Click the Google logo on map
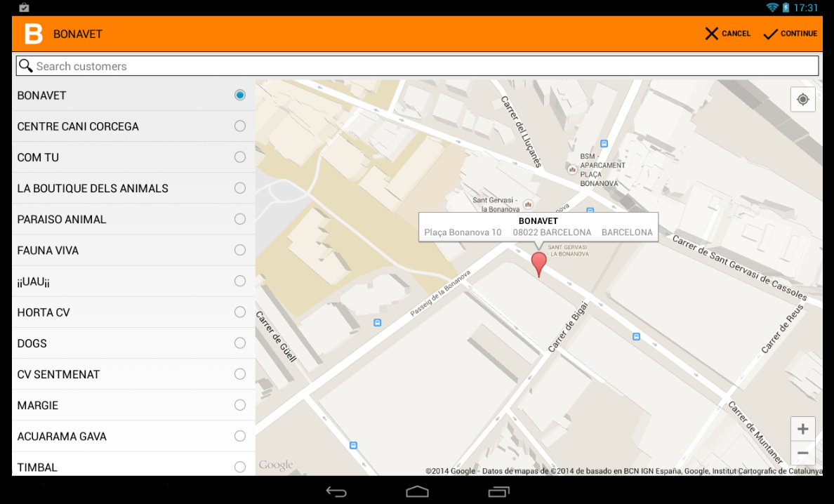The height and width of the screenshot is (504, 834). (275, 465)
